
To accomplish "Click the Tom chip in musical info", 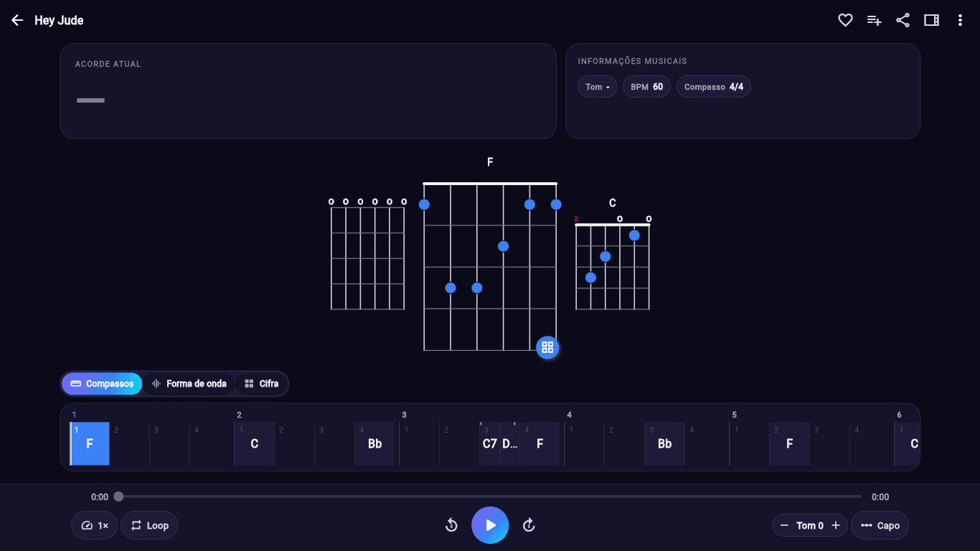I will point(598,87).
